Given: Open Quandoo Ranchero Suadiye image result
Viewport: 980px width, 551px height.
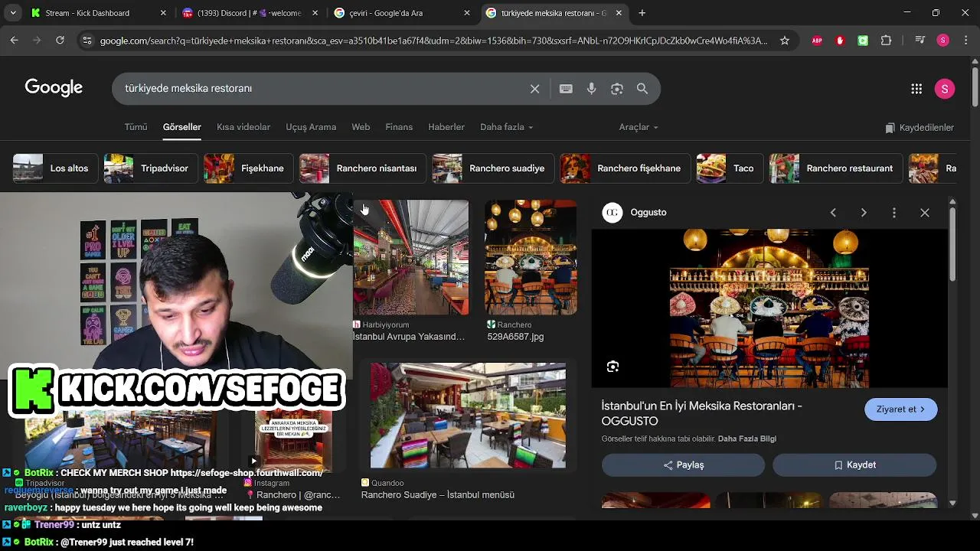Looking at the screenshot, I should [x=468, y=416].
